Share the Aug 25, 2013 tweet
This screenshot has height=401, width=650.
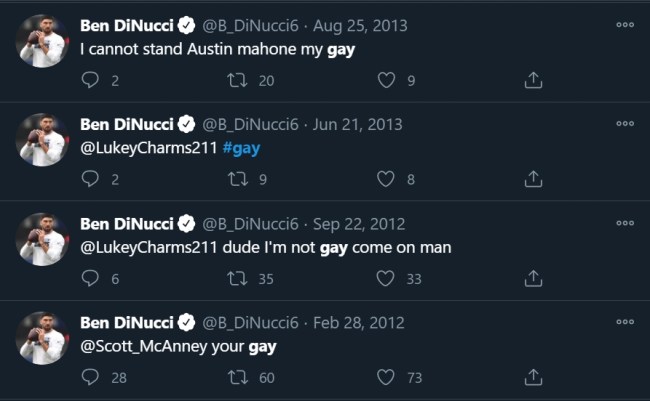(534, 80)
